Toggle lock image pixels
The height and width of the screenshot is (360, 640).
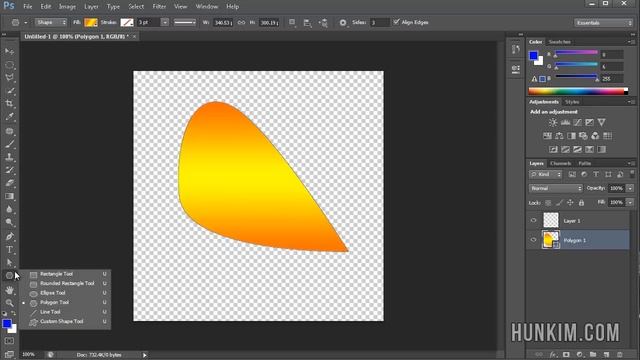tap(559, 202)
